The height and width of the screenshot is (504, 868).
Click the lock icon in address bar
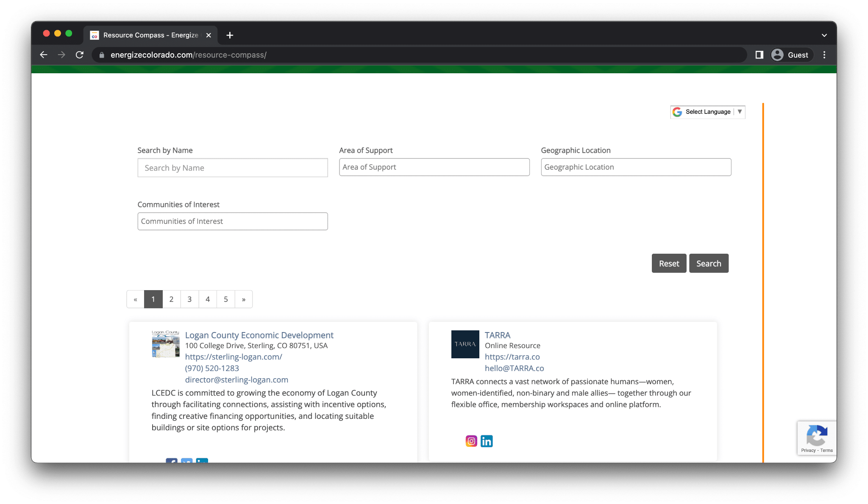coord(102,55)
